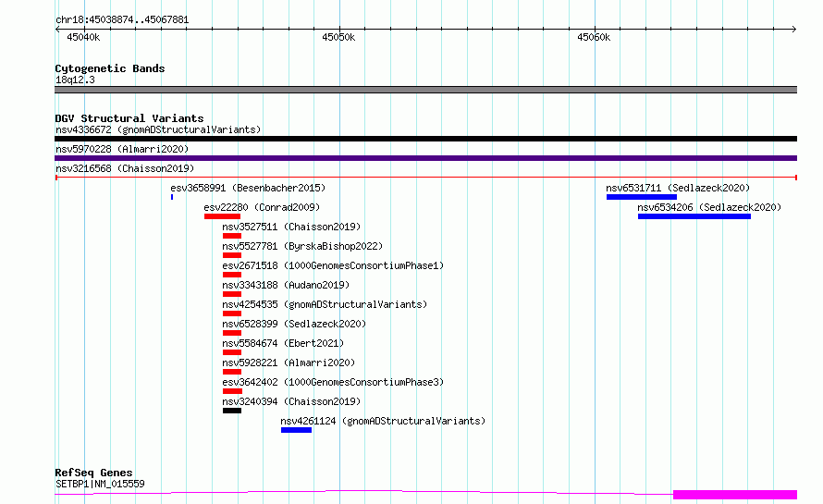Open nsv3343188 (Audano2019) label
The height and width of the screenshot is (504, 823).
pos(286,285)
